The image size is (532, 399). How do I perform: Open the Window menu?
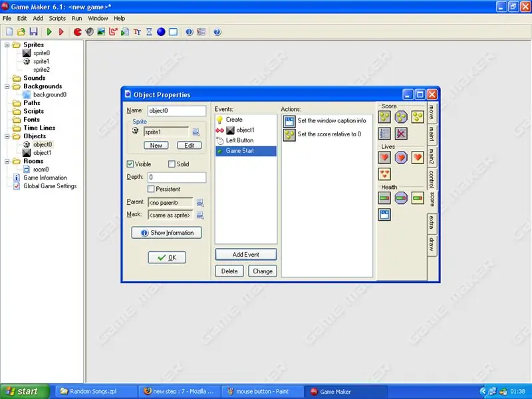98,19
